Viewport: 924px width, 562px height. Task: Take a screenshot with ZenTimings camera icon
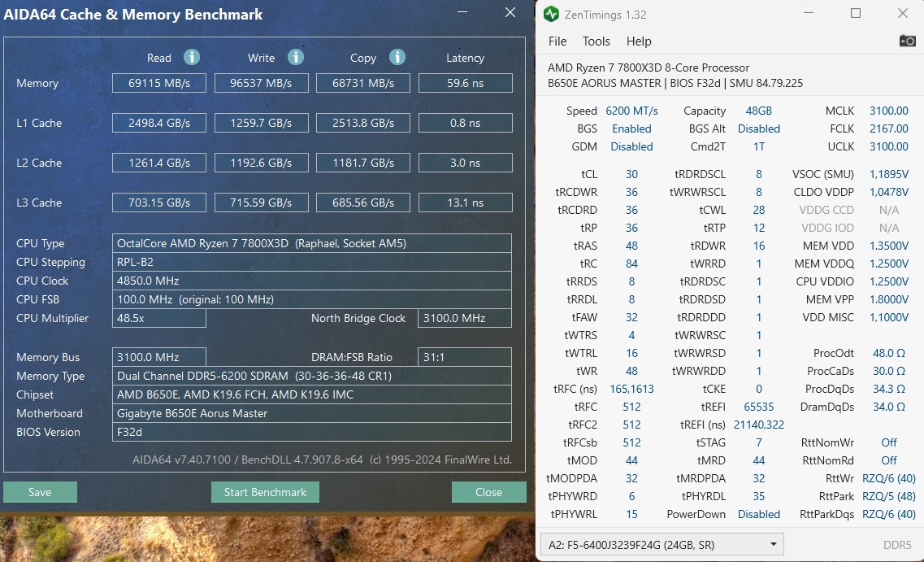(x=907, y=41)
